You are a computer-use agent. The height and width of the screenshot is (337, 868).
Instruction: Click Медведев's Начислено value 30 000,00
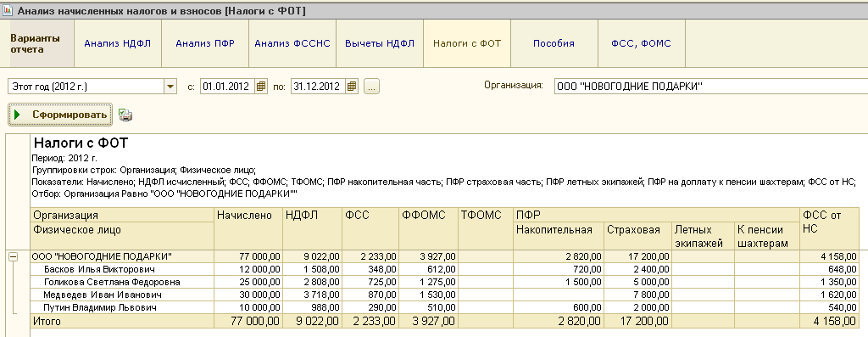coord(259,295)
